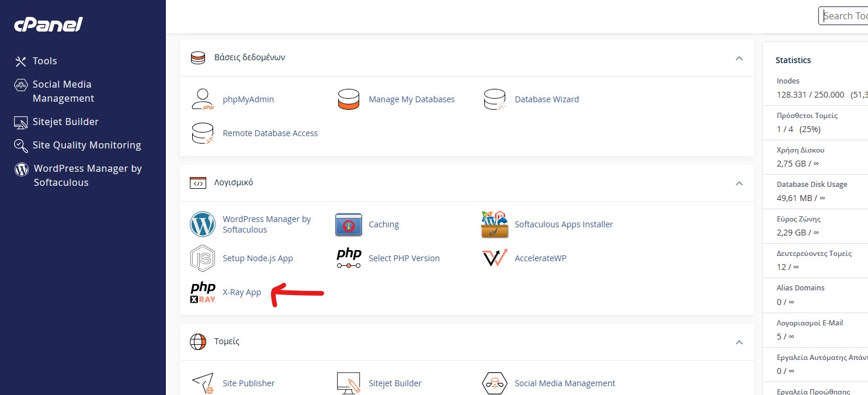
Task: Open the Site Publisher paper plane icon
Action: (203, 383)
